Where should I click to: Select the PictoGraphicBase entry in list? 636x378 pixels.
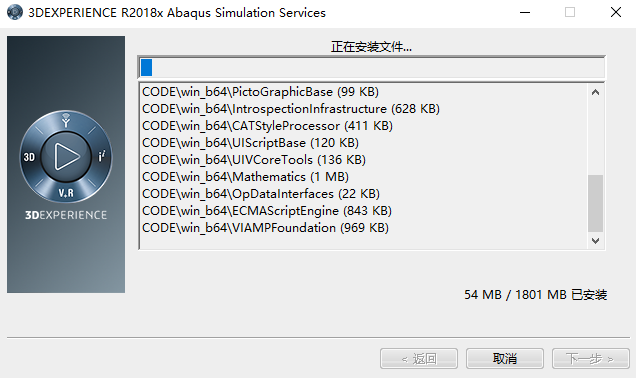(260, 92)
